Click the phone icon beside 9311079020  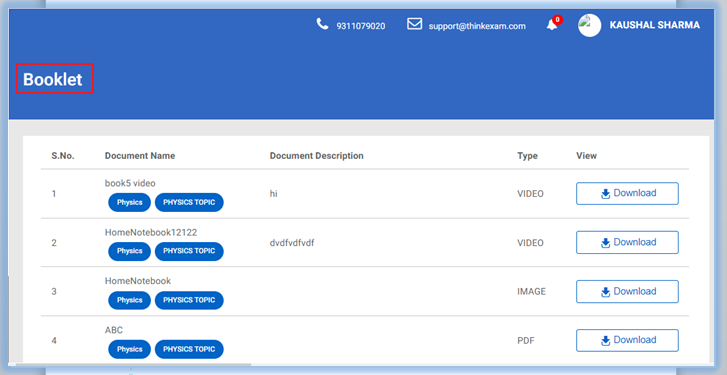[x=322, y=24]
